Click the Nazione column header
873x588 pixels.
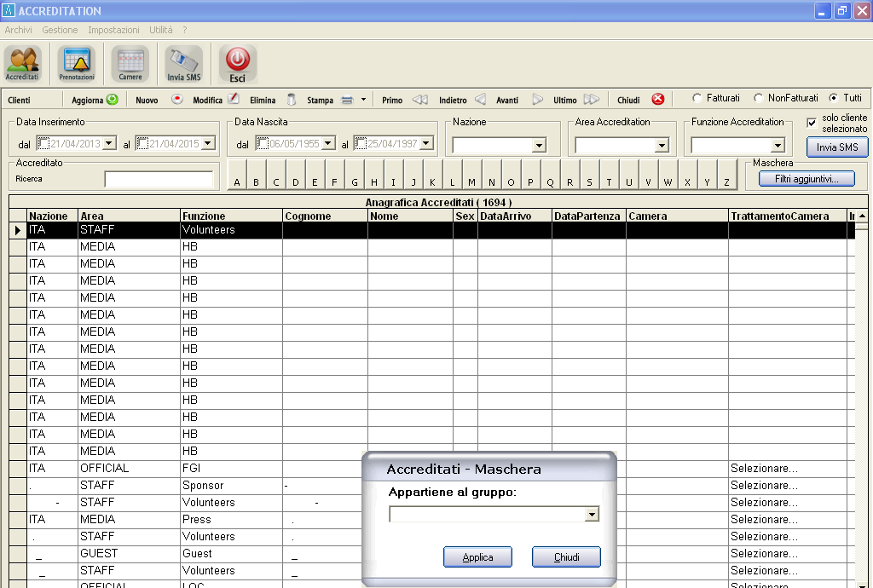(x=53, y=216)
